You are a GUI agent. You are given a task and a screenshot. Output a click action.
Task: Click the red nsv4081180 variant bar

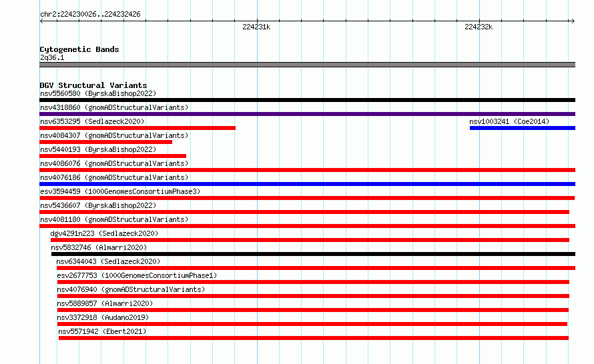307,226
